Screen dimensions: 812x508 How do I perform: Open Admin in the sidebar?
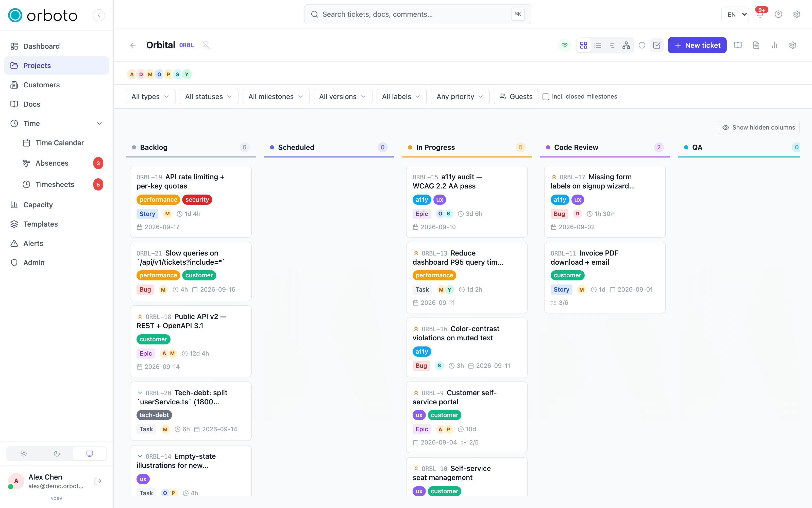pyautogui.click(x=56, y=263)
